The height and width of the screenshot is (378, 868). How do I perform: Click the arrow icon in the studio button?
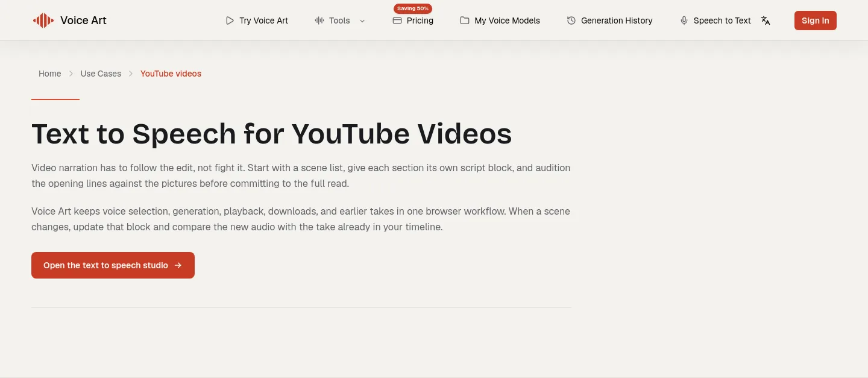178,265
